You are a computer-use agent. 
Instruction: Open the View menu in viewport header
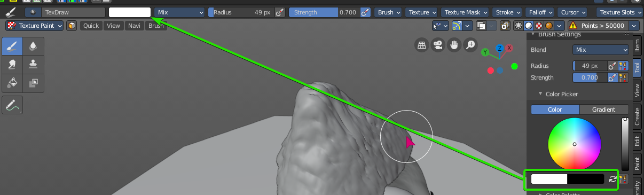(113, 26)
